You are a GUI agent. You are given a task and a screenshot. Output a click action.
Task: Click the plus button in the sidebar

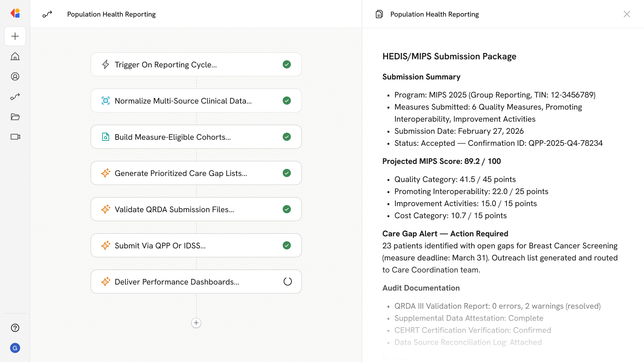[15, 36]
